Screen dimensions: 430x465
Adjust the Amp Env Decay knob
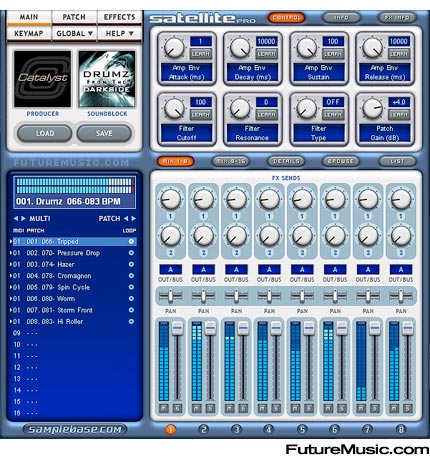click(x=240, y=48)
